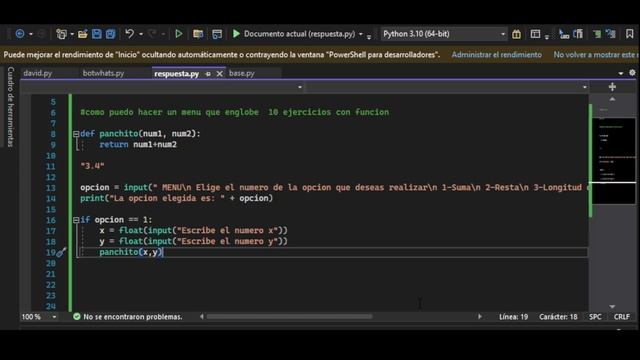
Task: Save the current file with the Save icon
Action: 96,34
